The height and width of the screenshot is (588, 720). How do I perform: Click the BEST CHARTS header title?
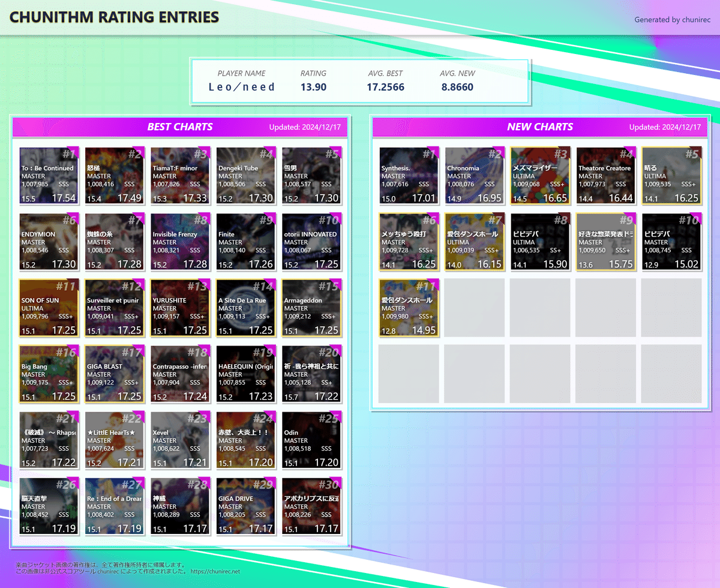click(x=180, y=127)
